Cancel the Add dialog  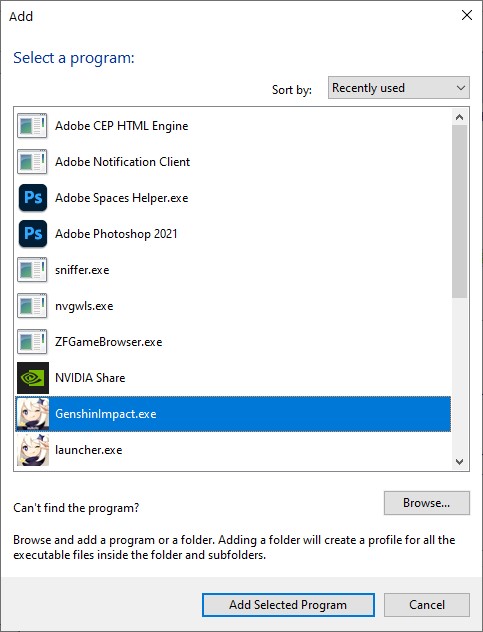[x=427, y=605]
